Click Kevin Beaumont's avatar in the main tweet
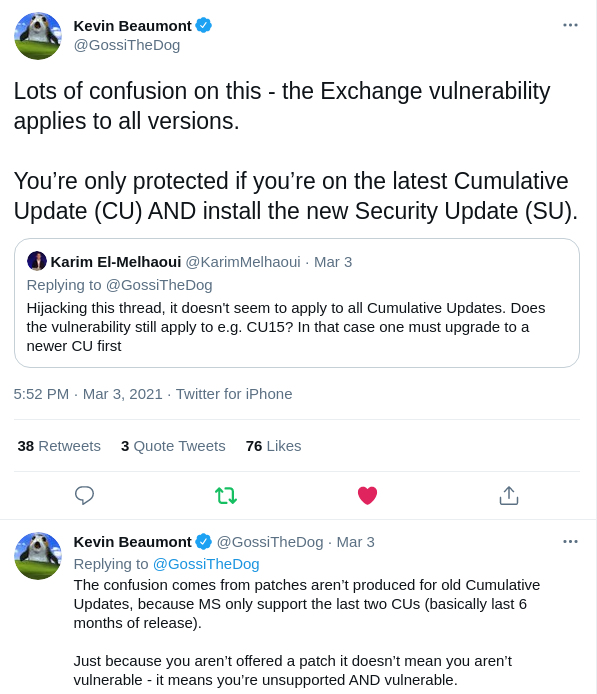The width and height of the screenshot is (597, 694). pyautogui.click(x=38, y=36)
